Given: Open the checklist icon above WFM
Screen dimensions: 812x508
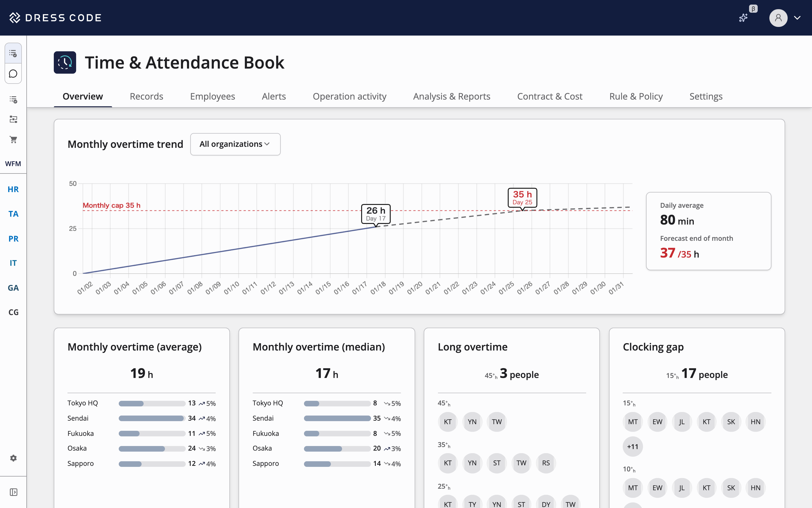Looking at the screenshot, I should (x=13, y=100).
